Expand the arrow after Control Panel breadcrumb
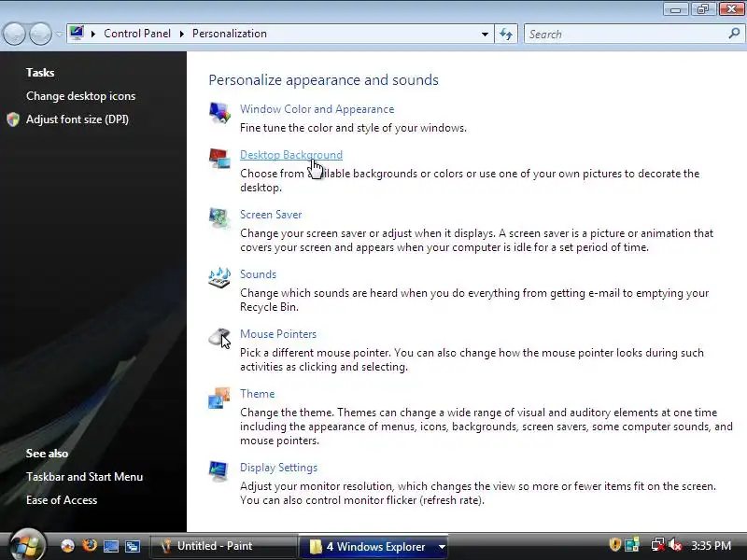Image resolution: width=747 pixels, height=560 pixels. point(182,34)
